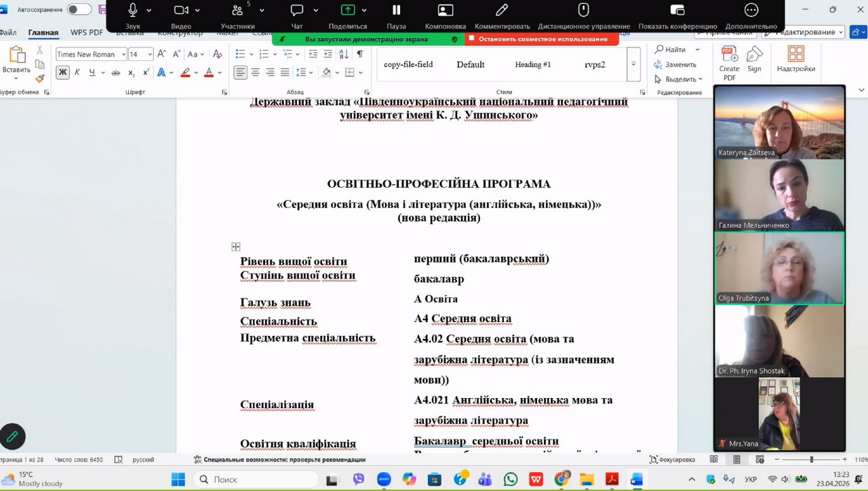Click the Format Painter brush icon

click(x=40, y=79)
